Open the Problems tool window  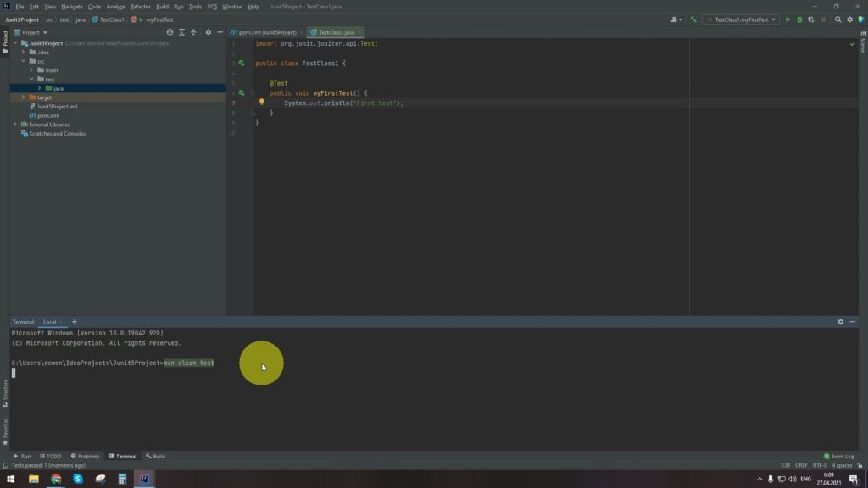[x=86, y=457]
